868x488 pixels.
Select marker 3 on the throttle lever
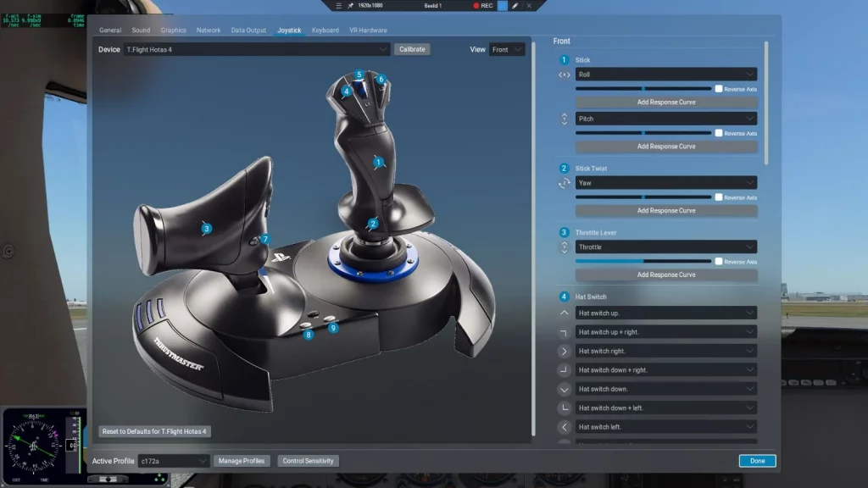pyautogui.click(x=206, y=228)
